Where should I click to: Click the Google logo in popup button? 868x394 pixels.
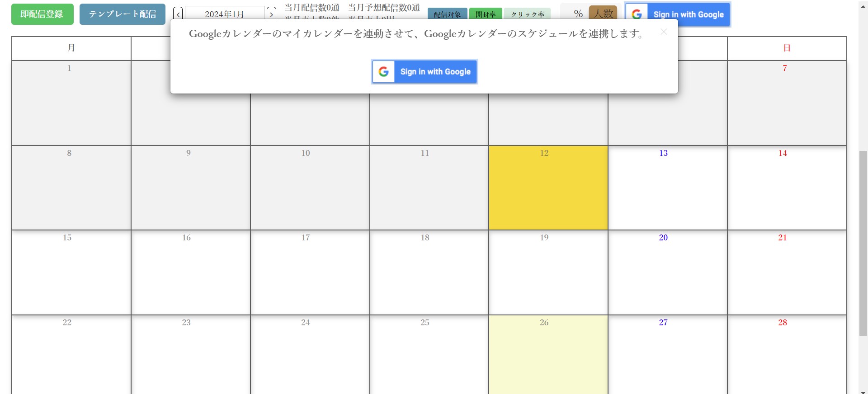(383, 72)
